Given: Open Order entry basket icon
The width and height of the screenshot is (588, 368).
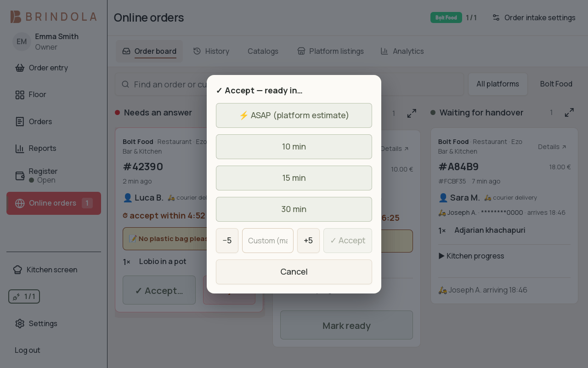Looking at the screenshot, I should (x=20, y=68).
